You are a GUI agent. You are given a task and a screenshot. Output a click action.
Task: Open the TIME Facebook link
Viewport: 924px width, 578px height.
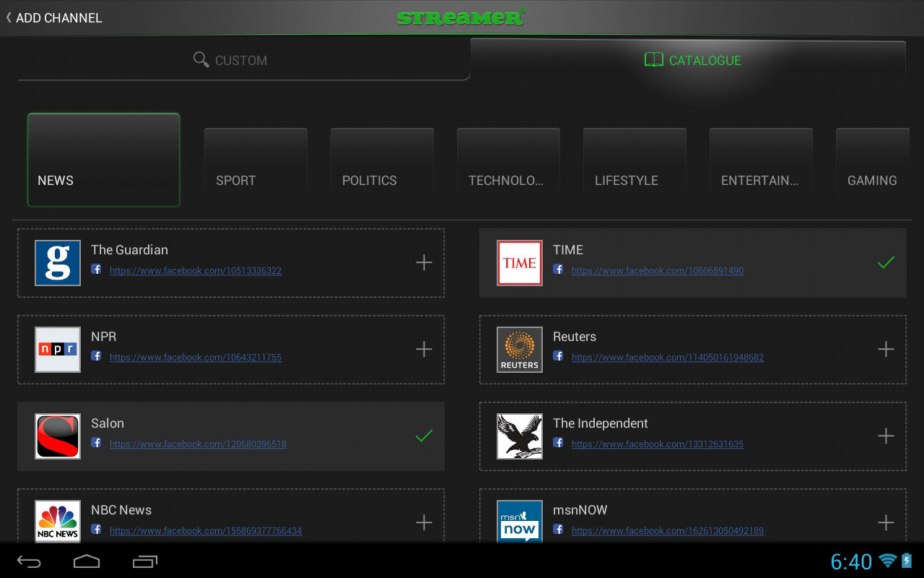point(658,271)
